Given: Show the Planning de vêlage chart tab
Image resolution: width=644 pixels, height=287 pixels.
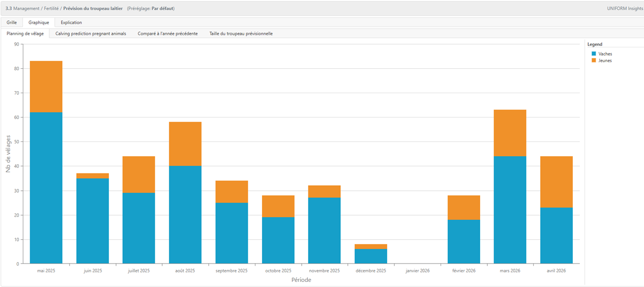Looking at the screenshot, I should click(25, 34).
